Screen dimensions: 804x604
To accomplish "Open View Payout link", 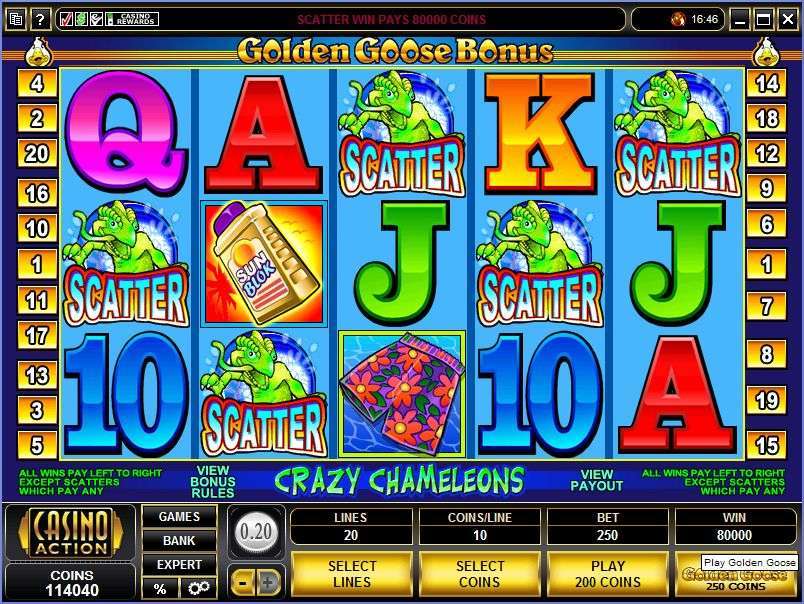I will pos(596,480).
